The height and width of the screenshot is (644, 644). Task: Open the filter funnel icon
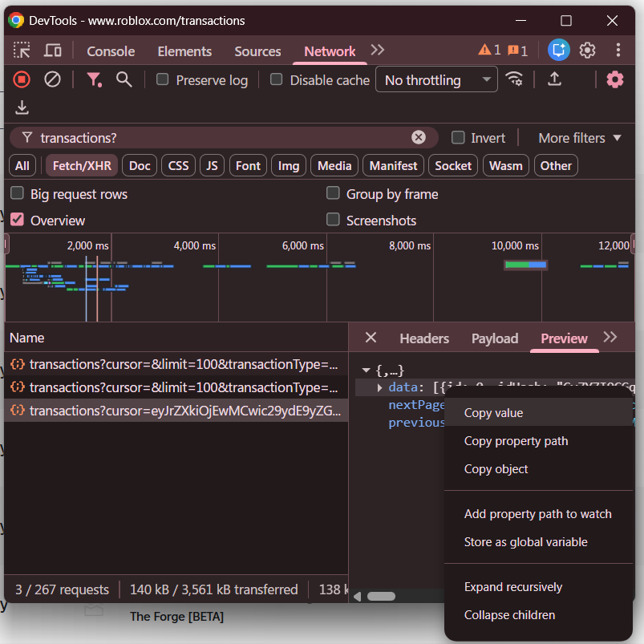coord(95,79)
